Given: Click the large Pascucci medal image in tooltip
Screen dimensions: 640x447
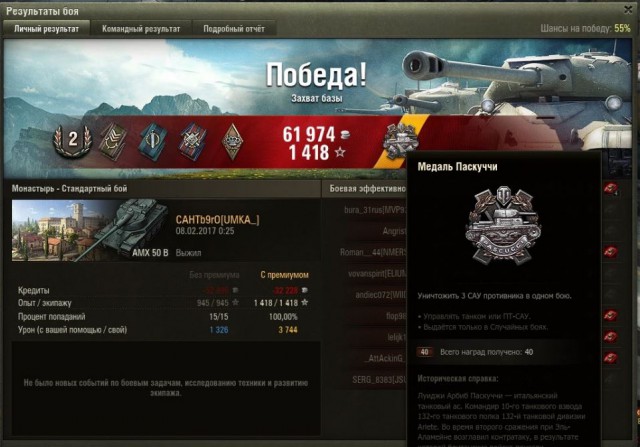Looking at the screenshot, I should coord(503,225).
